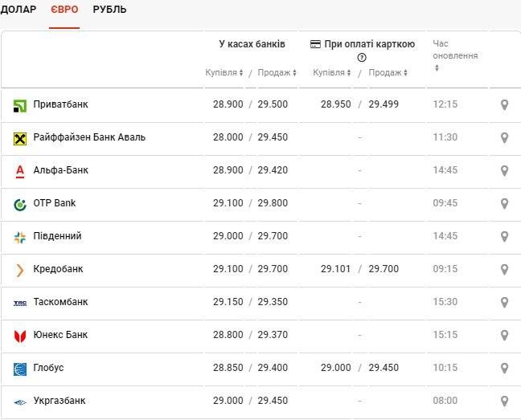This screenshot has width=521, height=420.
Task: Click the location pin for Укргазбанк
Action: (x=504, y=401)
